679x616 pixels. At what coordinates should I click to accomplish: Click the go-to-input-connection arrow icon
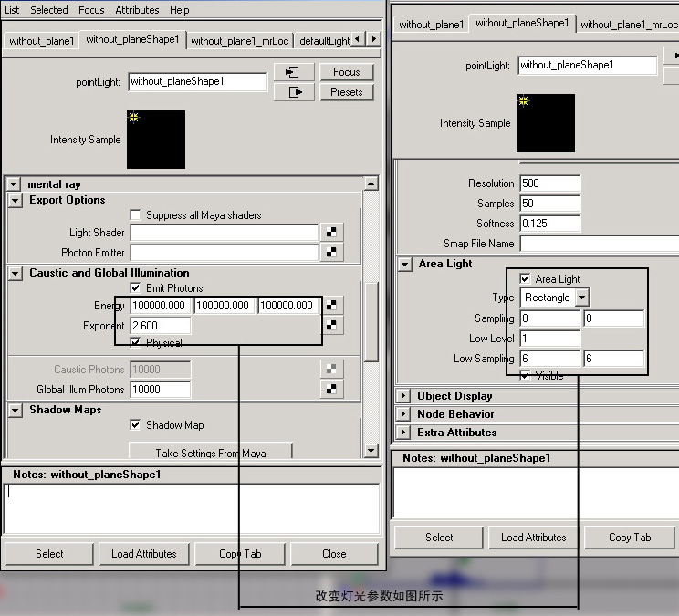pos(294,72)
